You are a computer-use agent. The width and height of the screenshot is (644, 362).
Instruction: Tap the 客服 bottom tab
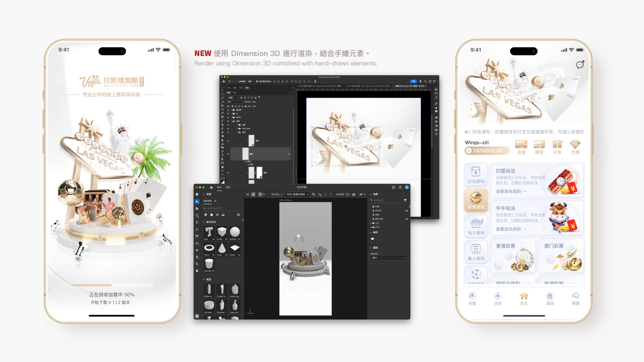click(x=576, y=298)
